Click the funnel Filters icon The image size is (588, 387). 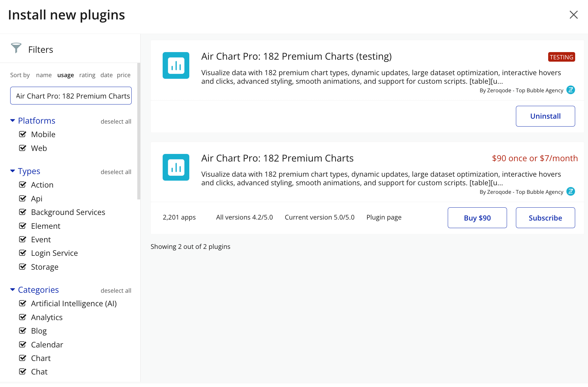[16, 48]
